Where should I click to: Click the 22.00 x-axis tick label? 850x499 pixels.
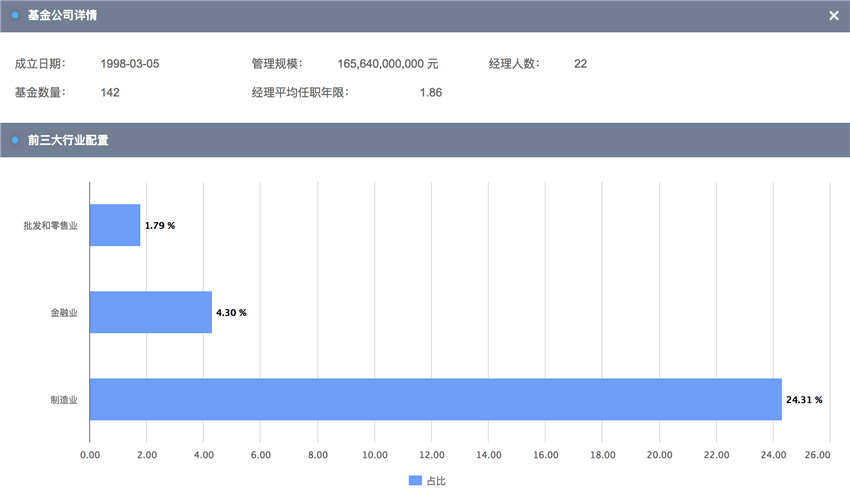tap(717, 455)
